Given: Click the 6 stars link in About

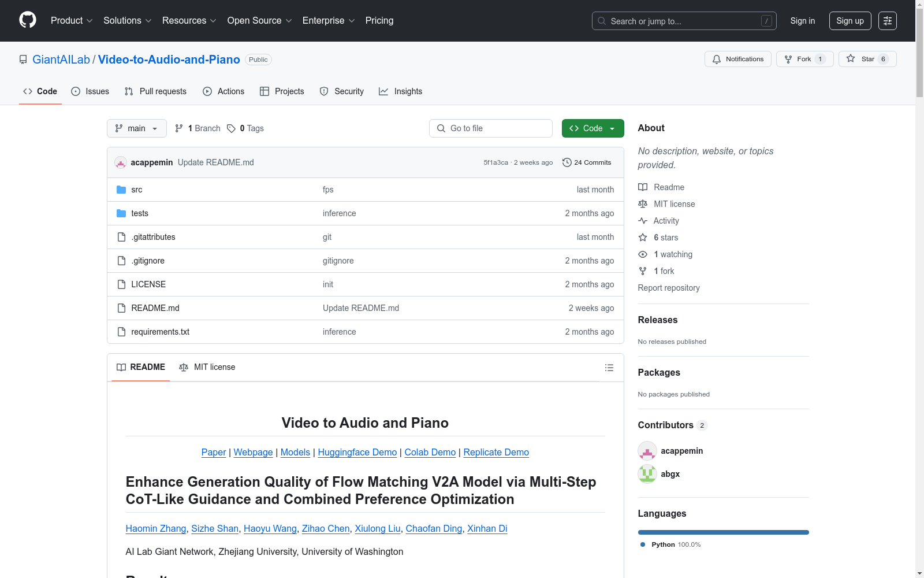Looking at the screenshot, I should pos(666,238).
